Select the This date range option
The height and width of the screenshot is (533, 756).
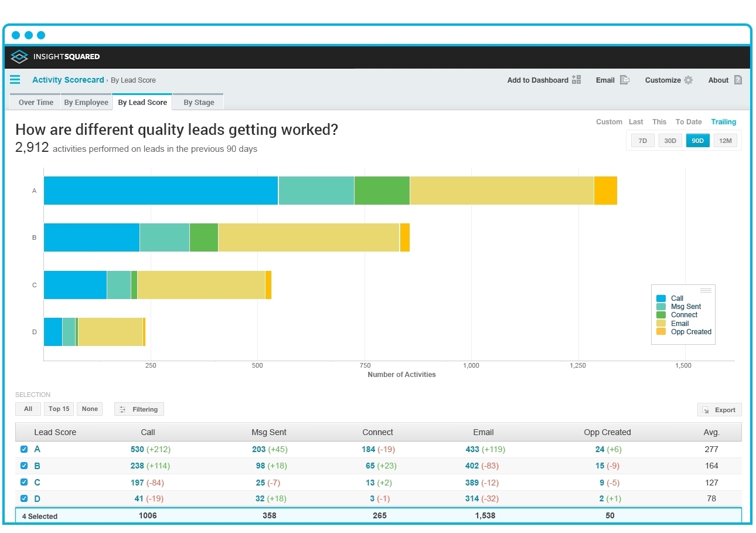click(659, 122)
